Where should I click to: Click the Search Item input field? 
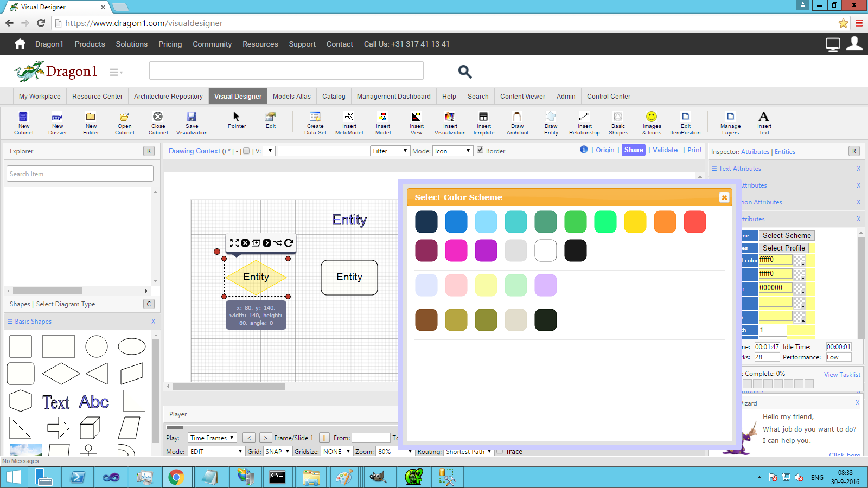pos(80,174)
